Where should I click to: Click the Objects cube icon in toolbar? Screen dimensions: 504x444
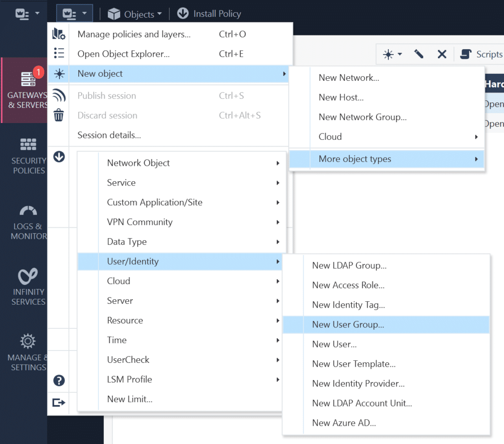pos(113,14)
